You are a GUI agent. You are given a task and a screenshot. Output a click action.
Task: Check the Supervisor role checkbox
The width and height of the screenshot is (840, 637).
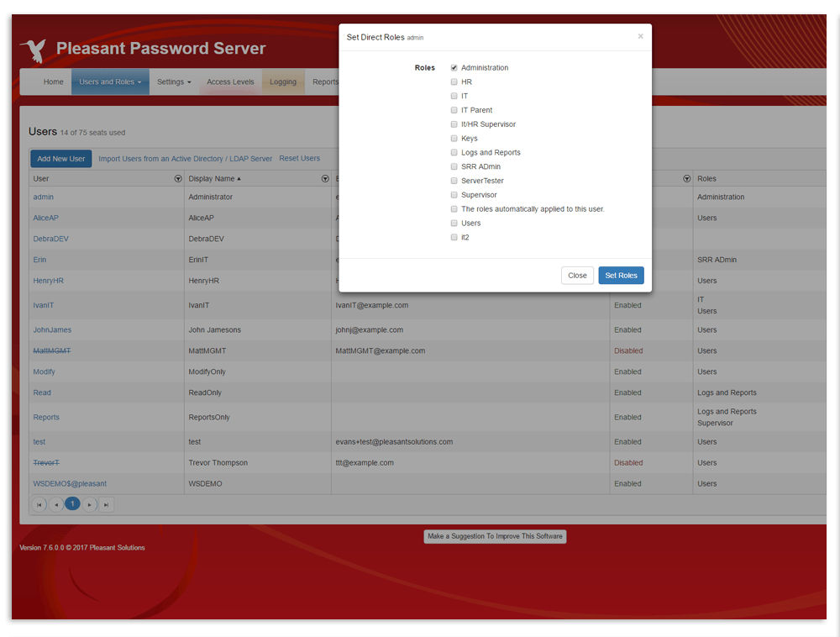click(454, 195)
